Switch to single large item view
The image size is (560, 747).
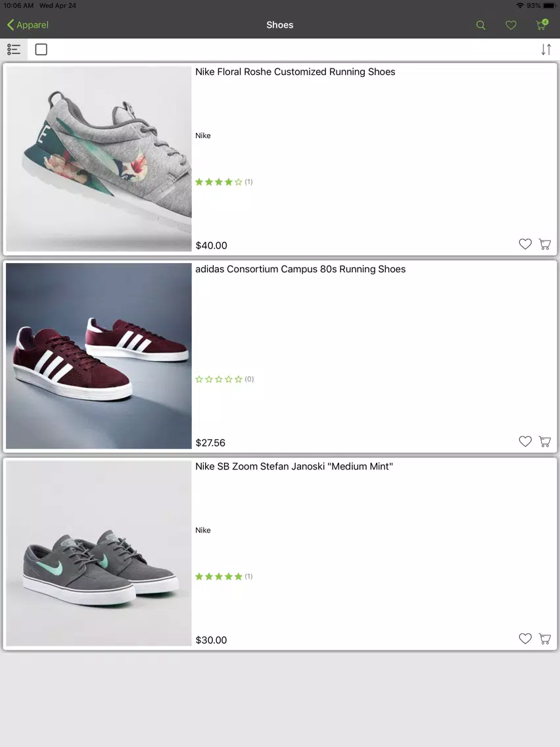tap(41, 49)
